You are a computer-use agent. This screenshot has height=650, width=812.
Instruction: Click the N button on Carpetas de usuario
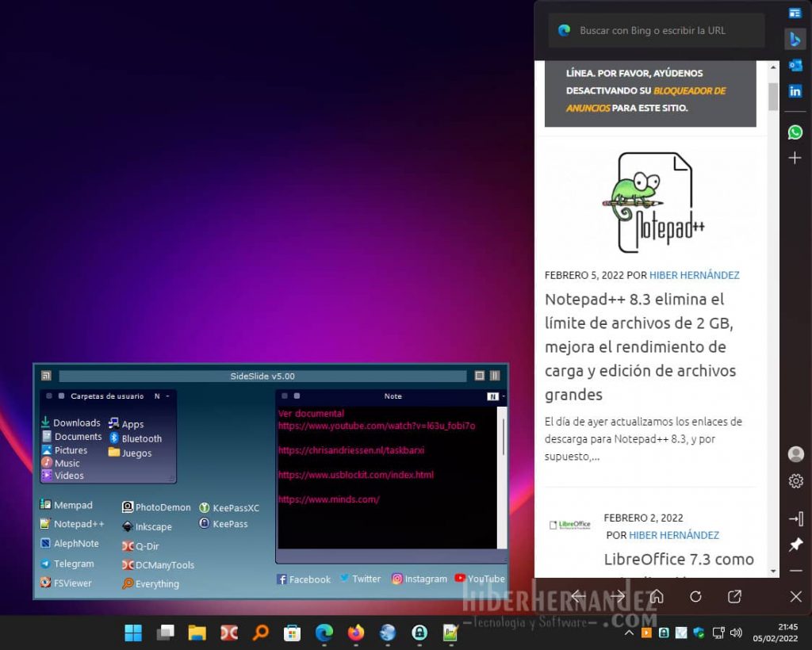157,396
